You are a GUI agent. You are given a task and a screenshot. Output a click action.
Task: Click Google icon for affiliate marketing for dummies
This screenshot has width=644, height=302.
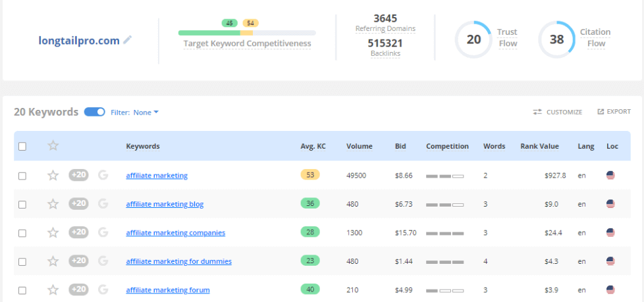pyautogui.click(x=103, y=261)
